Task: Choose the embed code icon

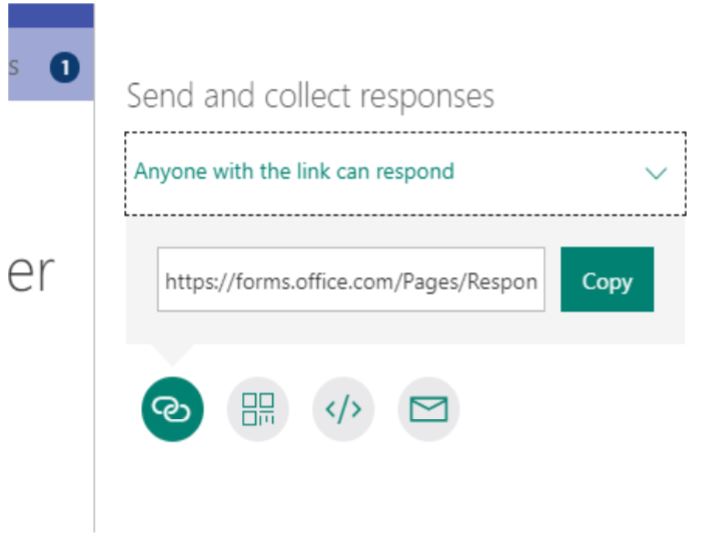Action: (343, 409)
